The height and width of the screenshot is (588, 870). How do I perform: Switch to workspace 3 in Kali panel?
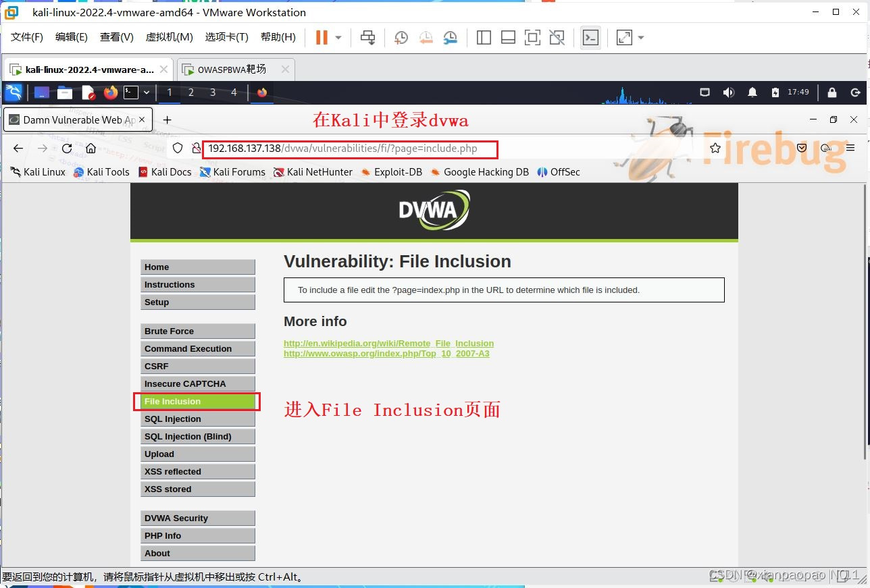pyautogui.click(x=213, y=92)
